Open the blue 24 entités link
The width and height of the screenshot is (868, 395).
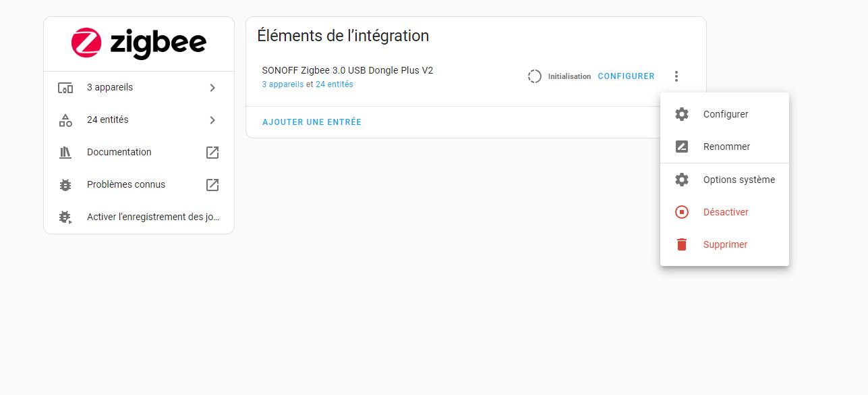[x=335, y=84]
